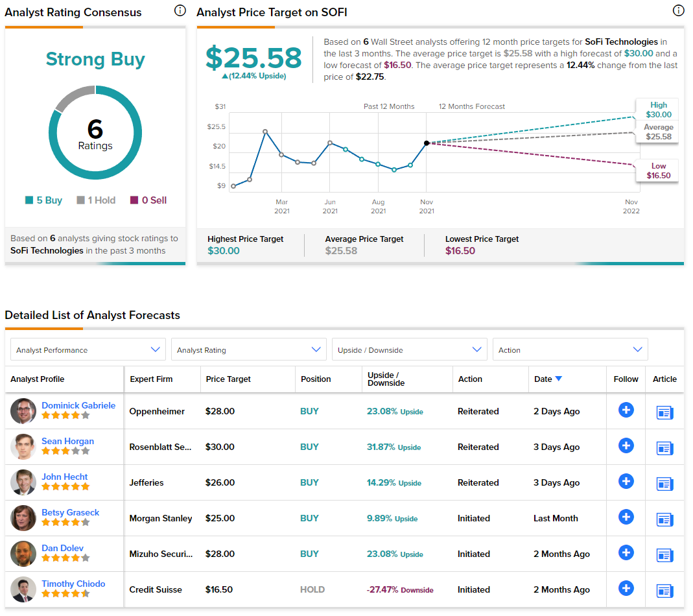Image resolution: width=693 pixels, height=616 pixels.
Task: Click the 31.87% Upside cell
Action: click(x=393, y=447)
